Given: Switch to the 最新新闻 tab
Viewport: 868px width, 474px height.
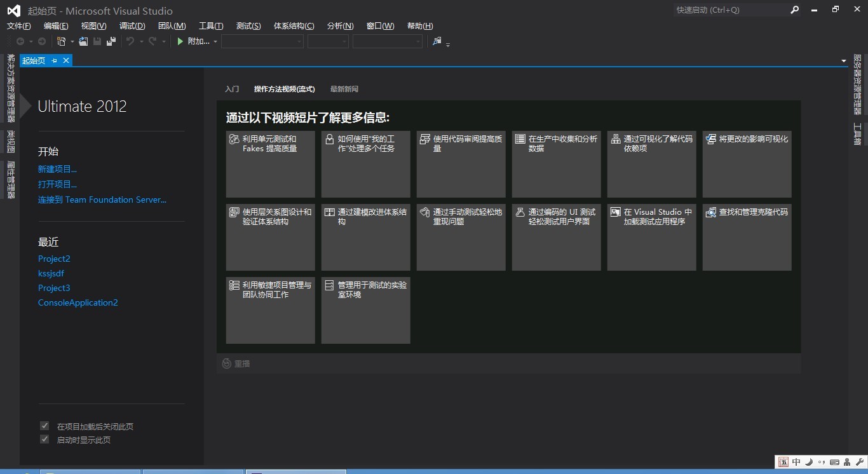Looking at the screenshot, I should 344,89.
